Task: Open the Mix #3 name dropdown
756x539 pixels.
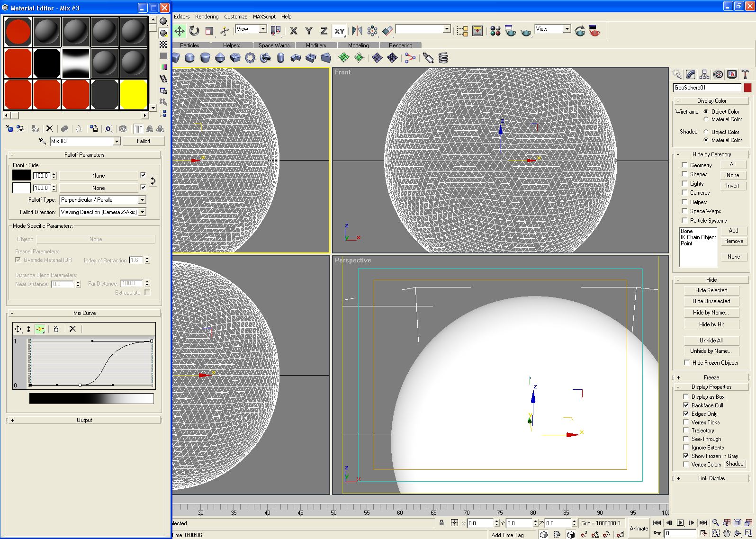Action: click(x=117, y=141)
